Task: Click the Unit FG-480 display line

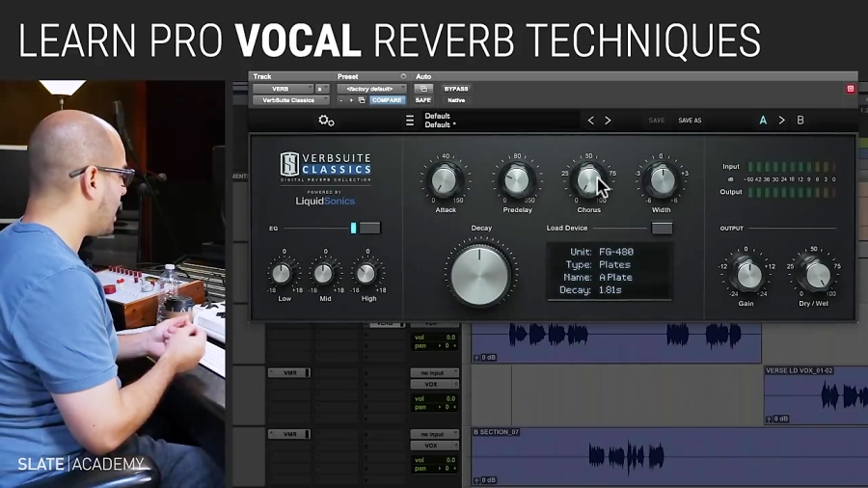Action: 601,252
